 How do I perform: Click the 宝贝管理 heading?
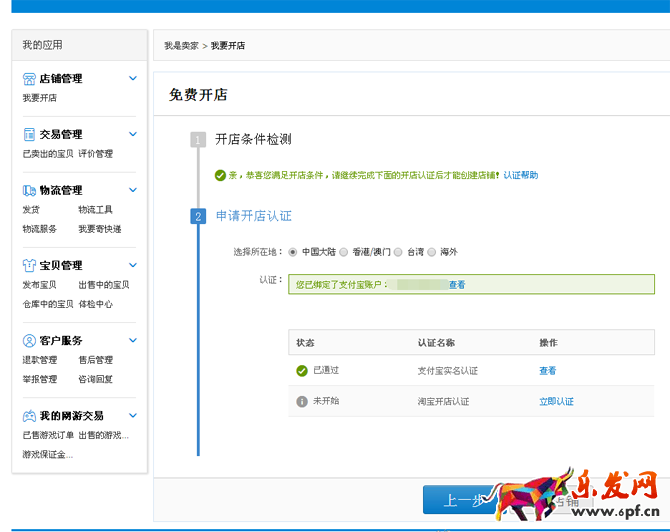(61, 265)
